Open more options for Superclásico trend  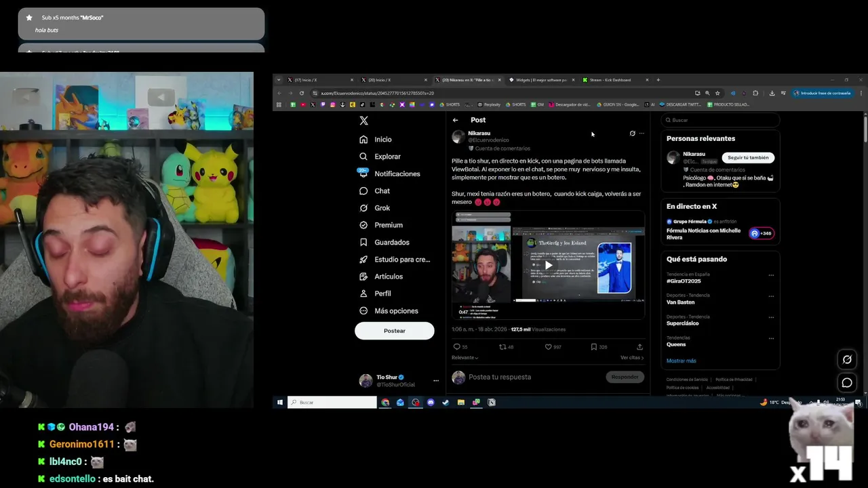pos(771,317)
